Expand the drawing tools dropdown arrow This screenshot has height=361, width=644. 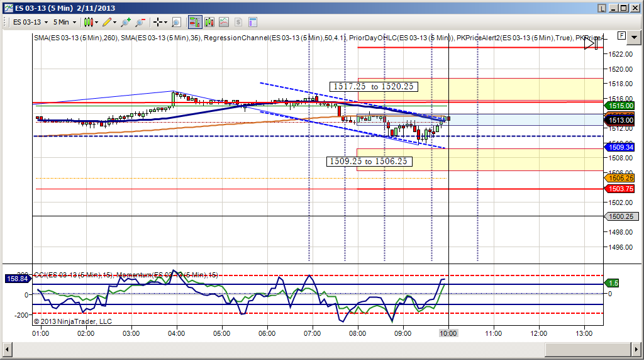(x=114, y=22)
